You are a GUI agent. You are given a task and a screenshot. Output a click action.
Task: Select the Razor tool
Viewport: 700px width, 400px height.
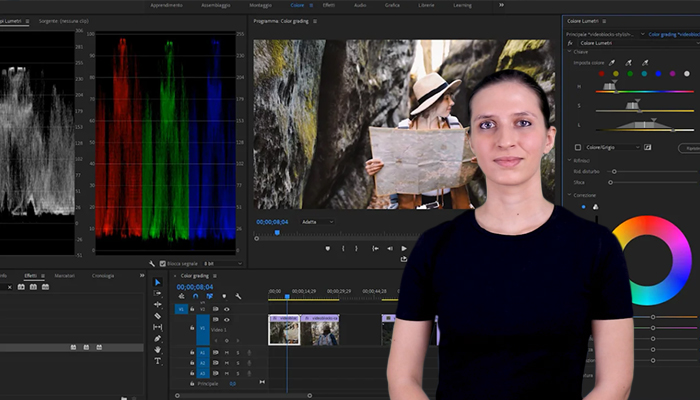click(x=157, y=316)
